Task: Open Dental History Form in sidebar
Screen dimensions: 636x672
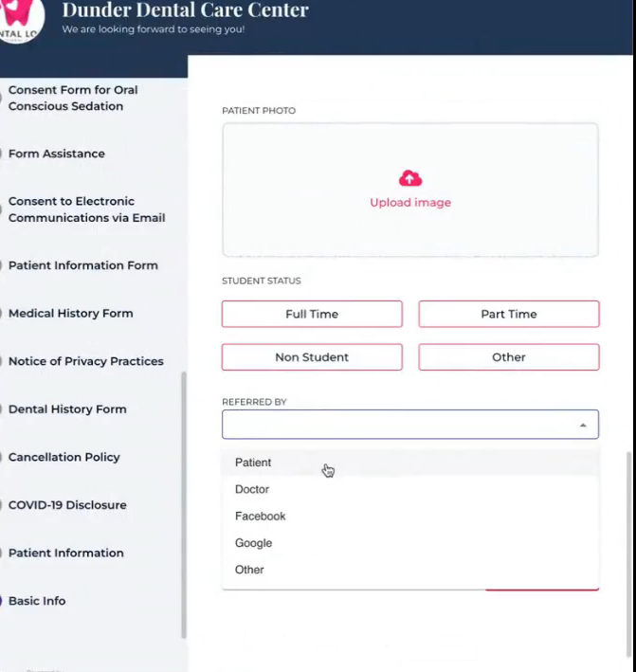Action: [x=67, y=409]
